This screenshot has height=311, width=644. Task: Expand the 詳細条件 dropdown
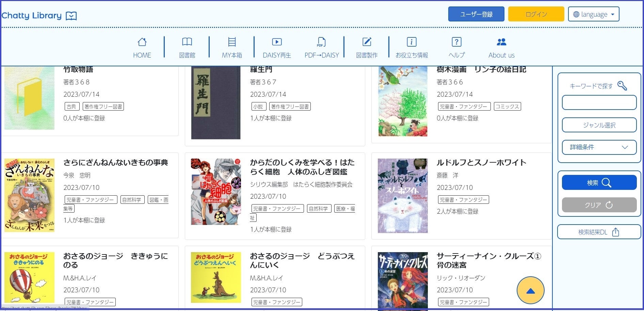(599, 147)
